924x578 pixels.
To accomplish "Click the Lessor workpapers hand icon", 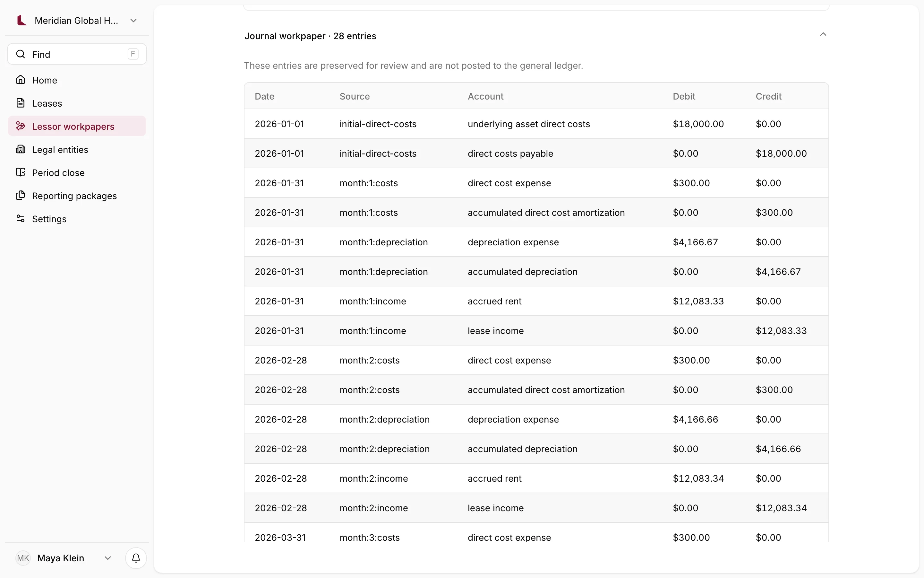I will (x=21, y=126).
